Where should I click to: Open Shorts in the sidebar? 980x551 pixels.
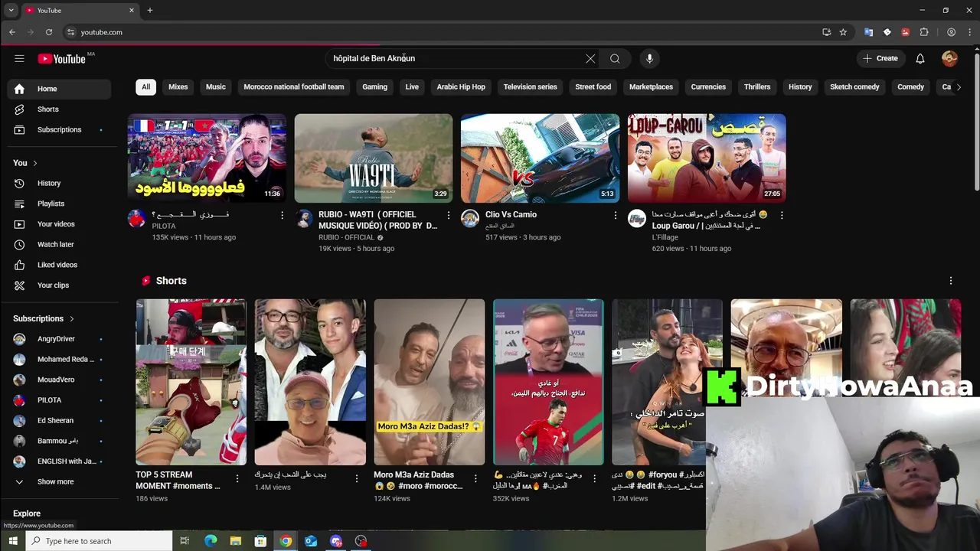60,109
